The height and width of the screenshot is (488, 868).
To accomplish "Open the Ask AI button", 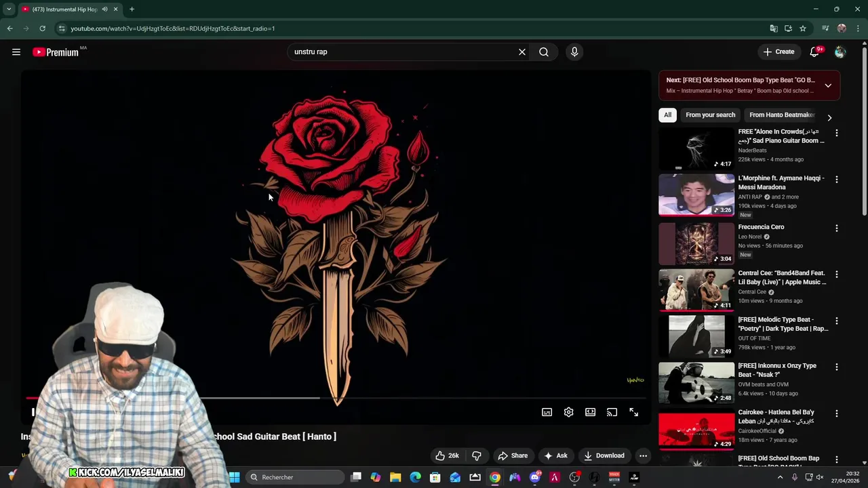I will click(556, 455).
